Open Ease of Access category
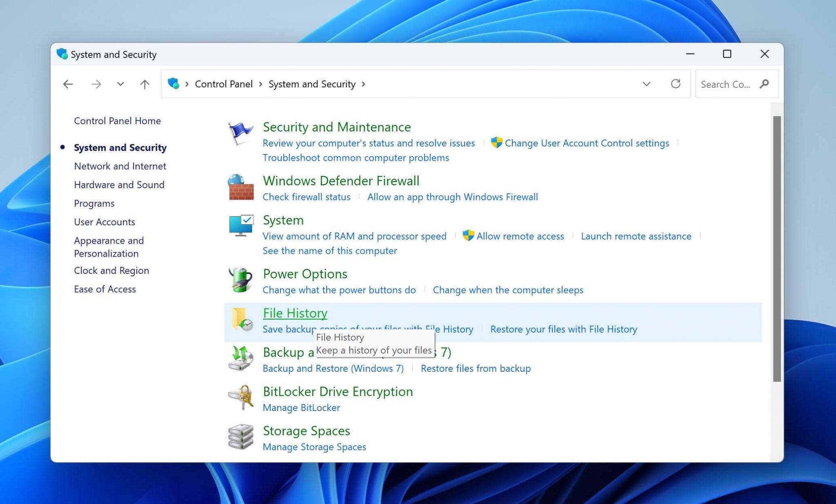The height and width of the screenshot is (504, 836). point(105,289)
